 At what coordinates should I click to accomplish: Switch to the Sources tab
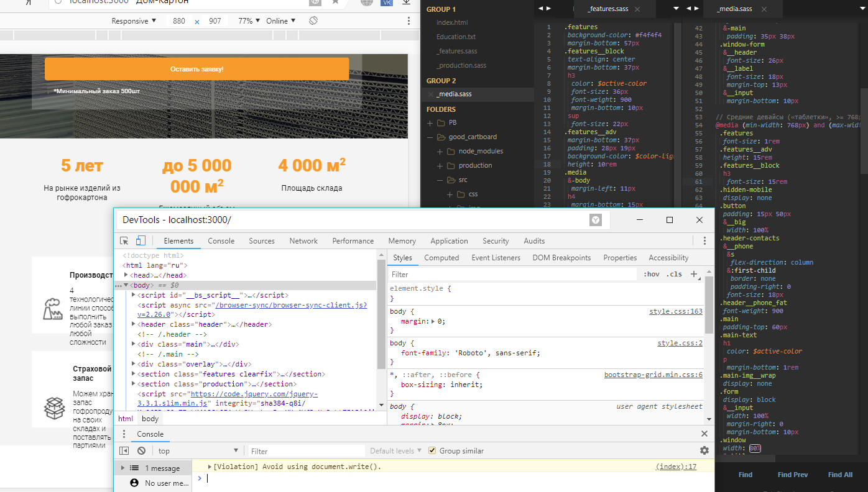click(x=262, y=241)
